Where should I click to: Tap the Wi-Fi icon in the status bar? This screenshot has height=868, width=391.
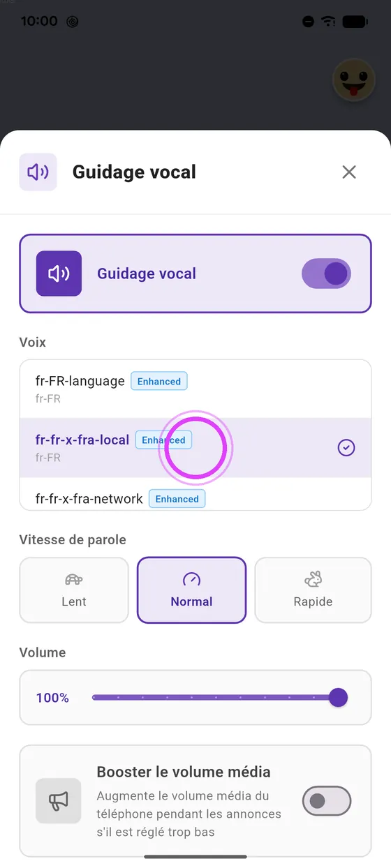[328, 22]
